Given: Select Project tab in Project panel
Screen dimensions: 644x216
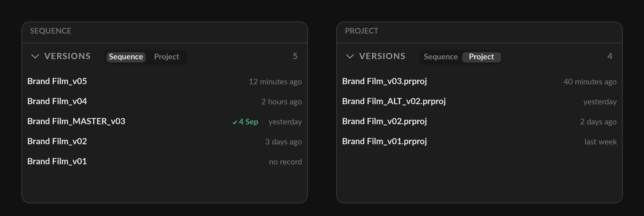Looking at the screenshot, I should [482, 57].
